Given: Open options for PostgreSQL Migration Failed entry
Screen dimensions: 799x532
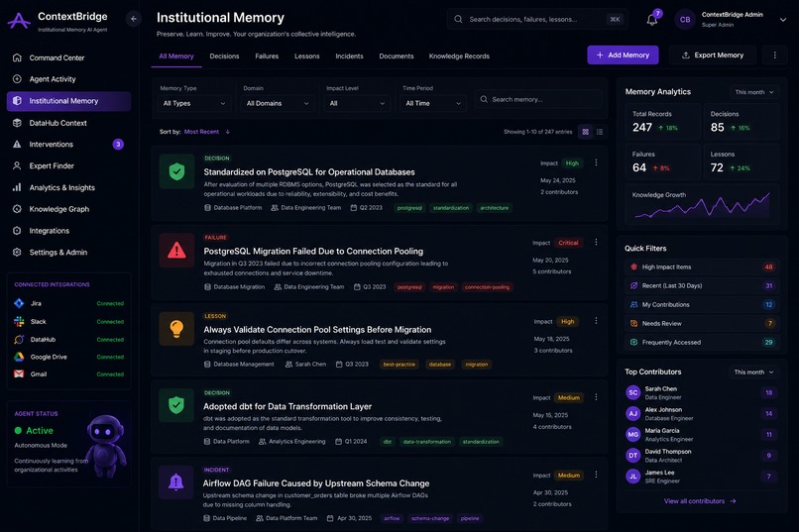Looking at the screenshot, I should tap(596, 243).
